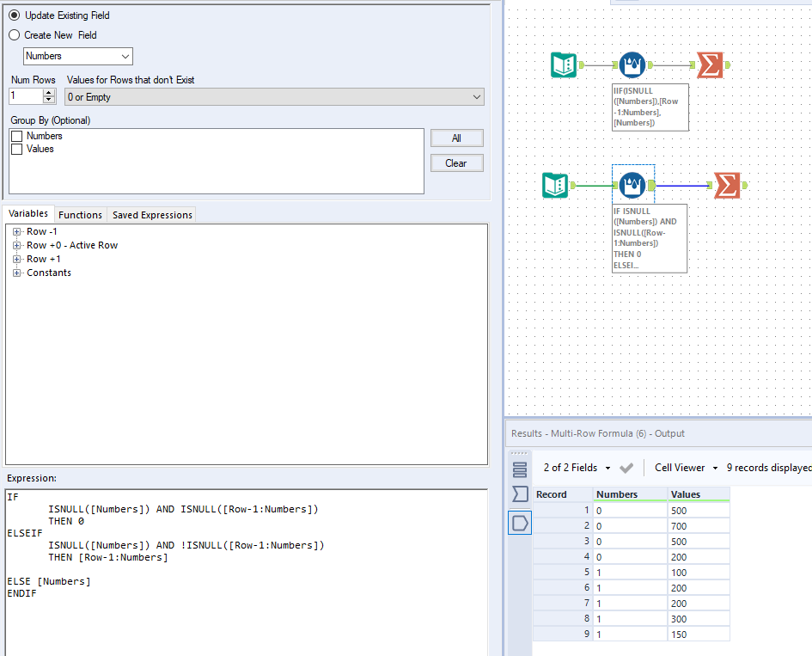The width and height of the screenshot is (812, 656).
Task: Select Values cell 150 in record 9
Action: click(699, 635)
